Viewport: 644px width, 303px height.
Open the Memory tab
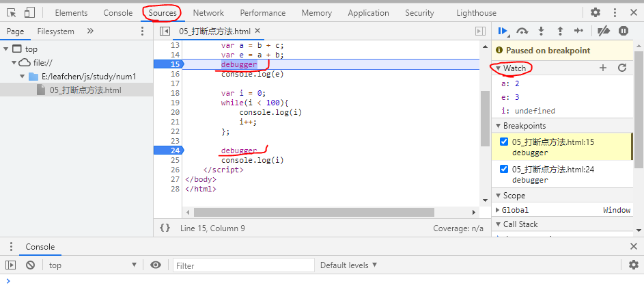pos(317,13)
